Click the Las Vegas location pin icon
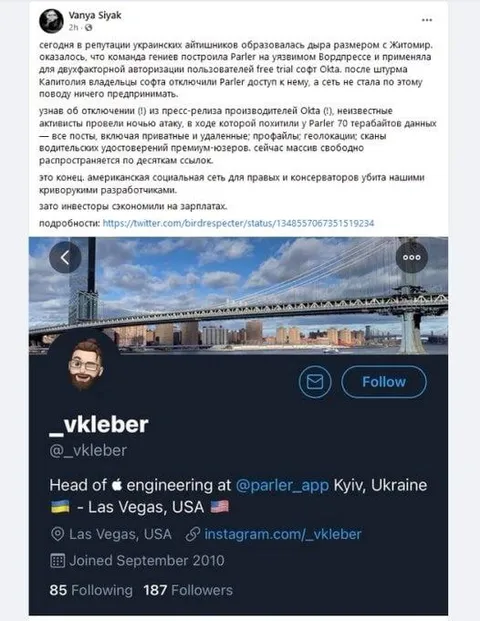 click(x=57, y=535)
